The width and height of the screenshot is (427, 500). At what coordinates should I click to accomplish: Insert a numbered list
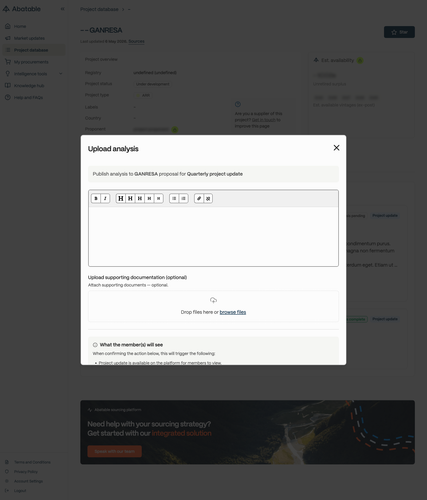pos(183,199)
